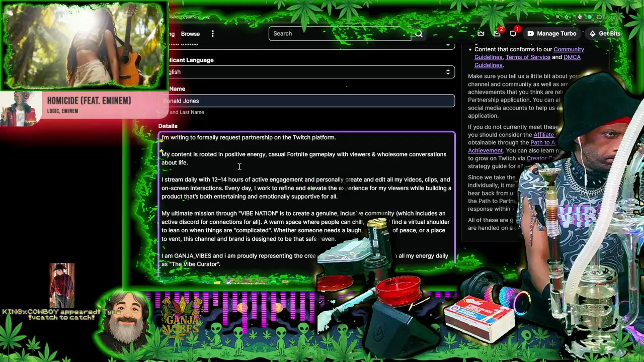
Task: Open the Browse page
Action: click(x=190, y=34)
